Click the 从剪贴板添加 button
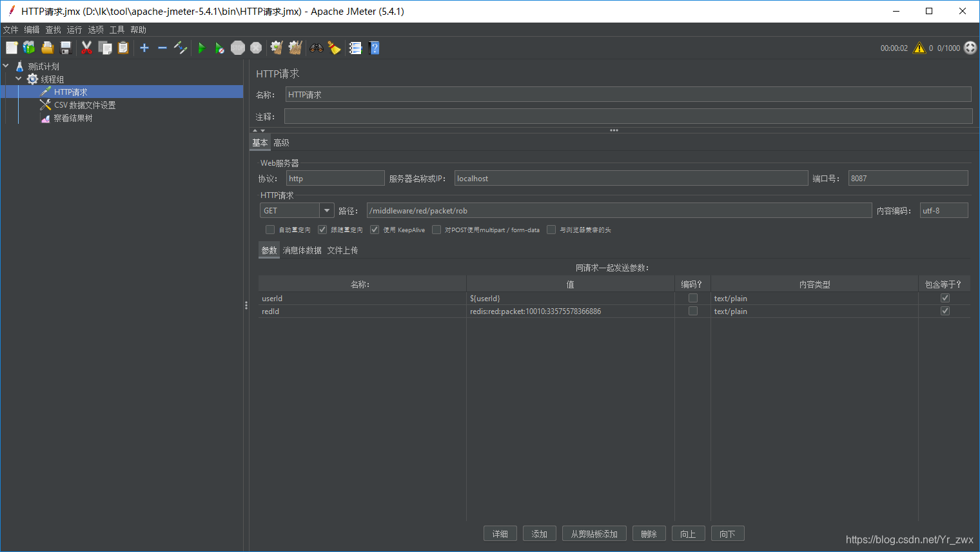980x552 pixels. point(594,534)
